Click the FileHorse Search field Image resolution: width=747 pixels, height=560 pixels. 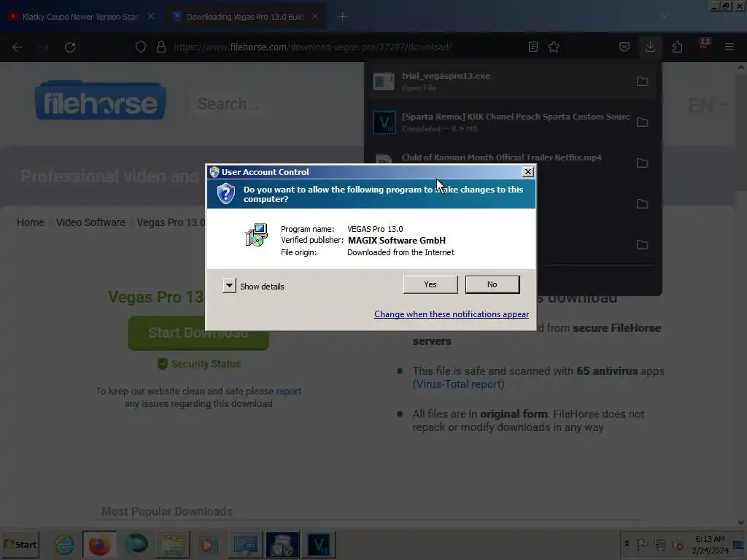click(276, 104)
